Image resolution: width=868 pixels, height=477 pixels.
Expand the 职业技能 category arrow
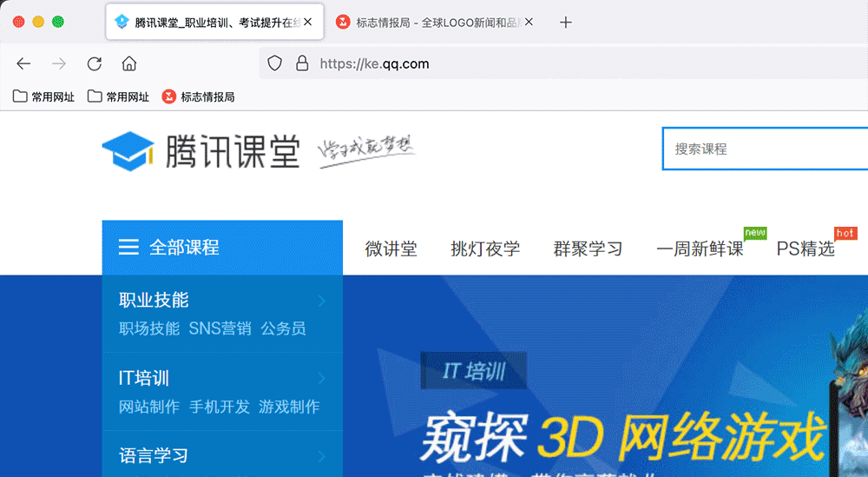[x=322, y=301]
